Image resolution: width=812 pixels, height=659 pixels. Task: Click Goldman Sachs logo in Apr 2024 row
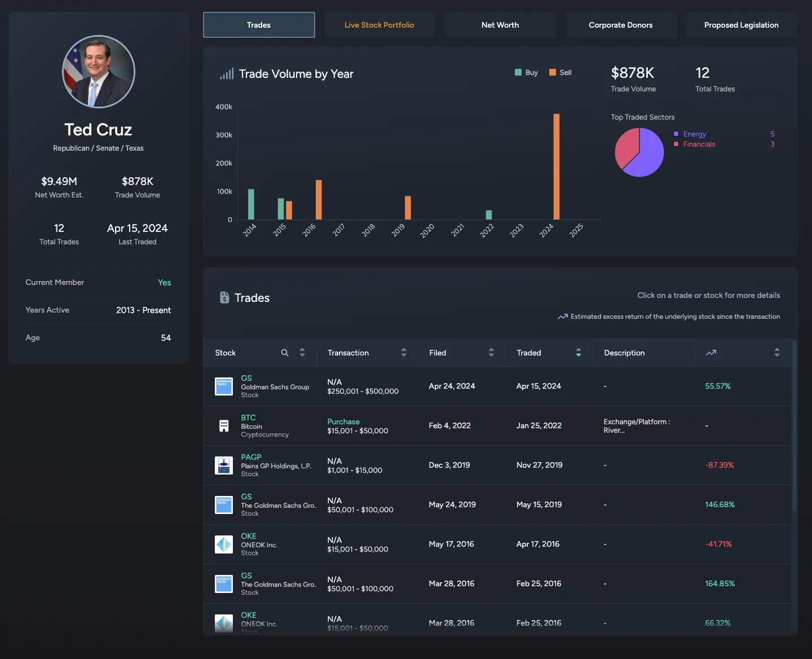tap(224, 386)
